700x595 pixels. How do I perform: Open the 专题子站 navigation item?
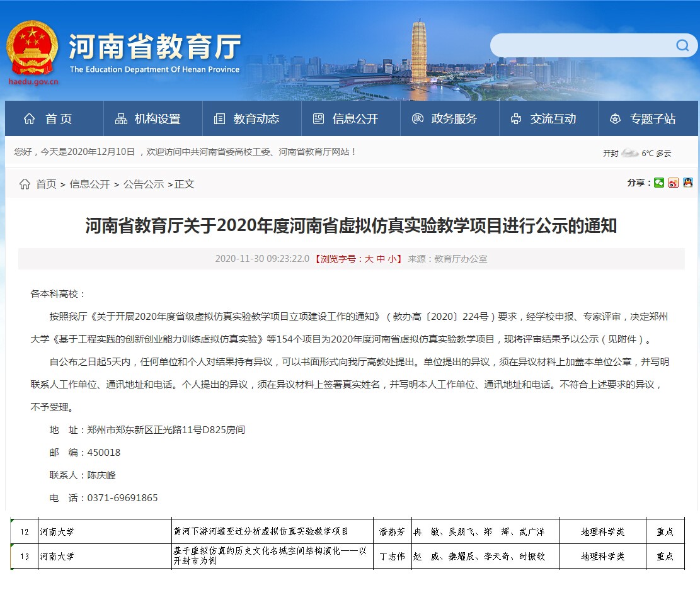642,119
